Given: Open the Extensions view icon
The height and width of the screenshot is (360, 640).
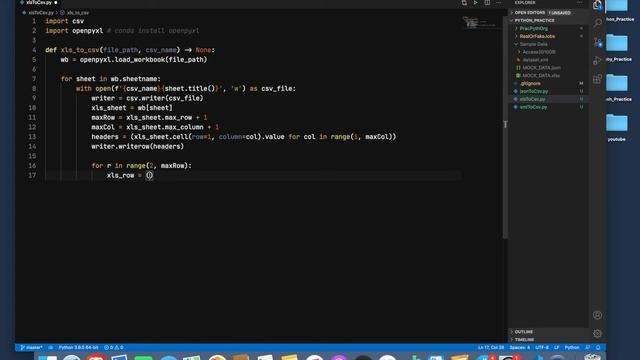Looking at the screenshot, I should pos(597,79).
